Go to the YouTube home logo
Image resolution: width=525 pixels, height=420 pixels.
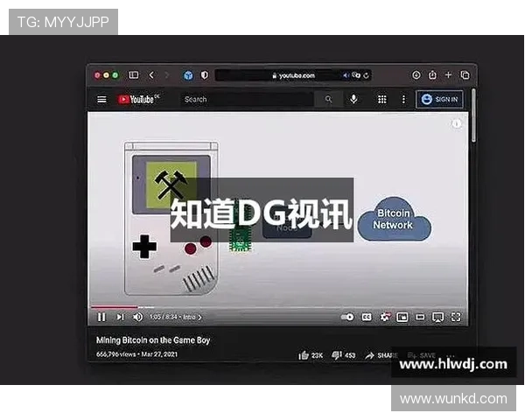137,100
